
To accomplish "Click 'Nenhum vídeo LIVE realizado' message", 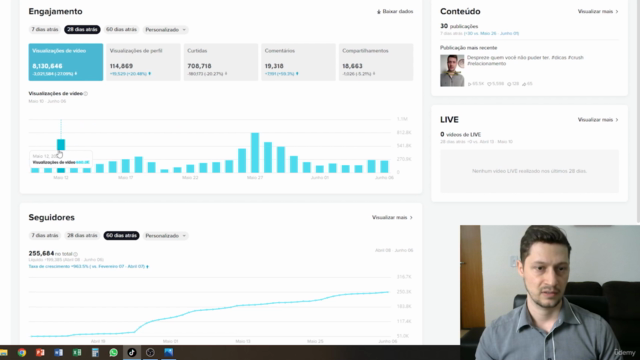I will click(529, 171).
